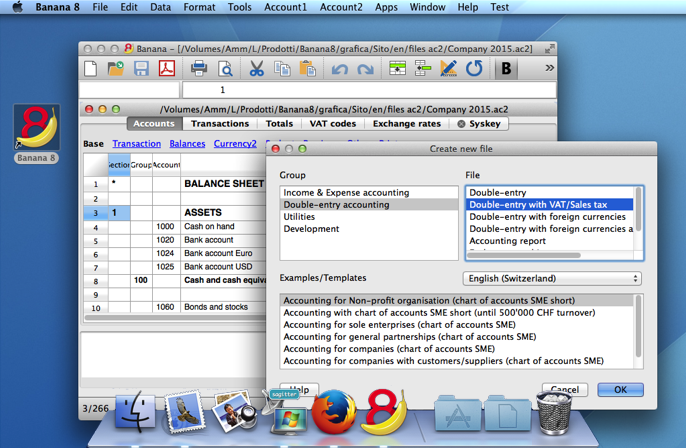Click Banana 8 icon in the dock
This screenshot has width=686, height=448.
(x=384, y=412)
